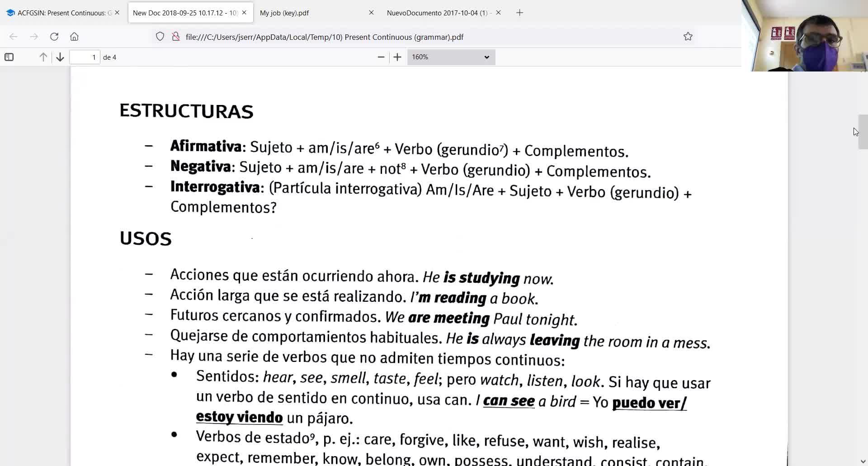Click the address bar file URL
The height and width of the screenshot is (466, 868).
325,37
